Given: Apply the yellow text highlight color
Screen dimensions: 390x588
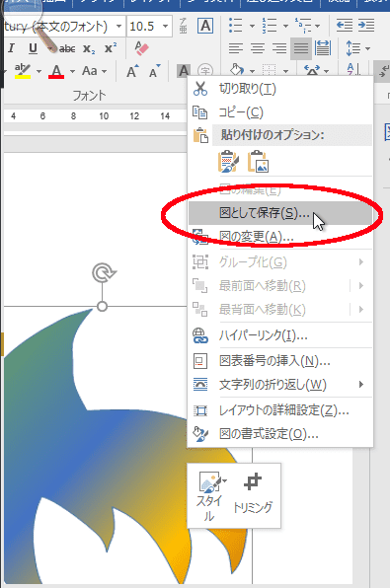Looking at the screenshot, I should click(23, 70).
